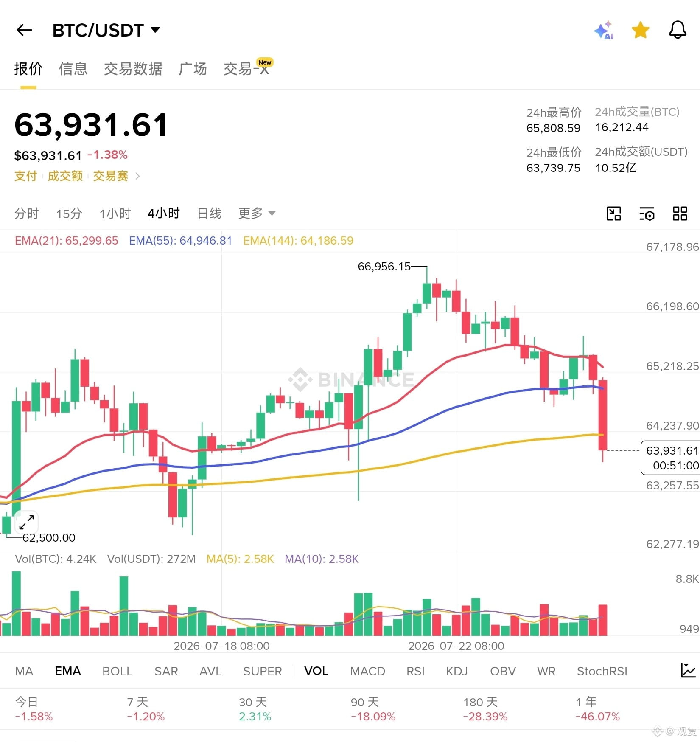Go back with the left arrow icon
This screenshot has height=742, width=700.
[x=24, y=30]
